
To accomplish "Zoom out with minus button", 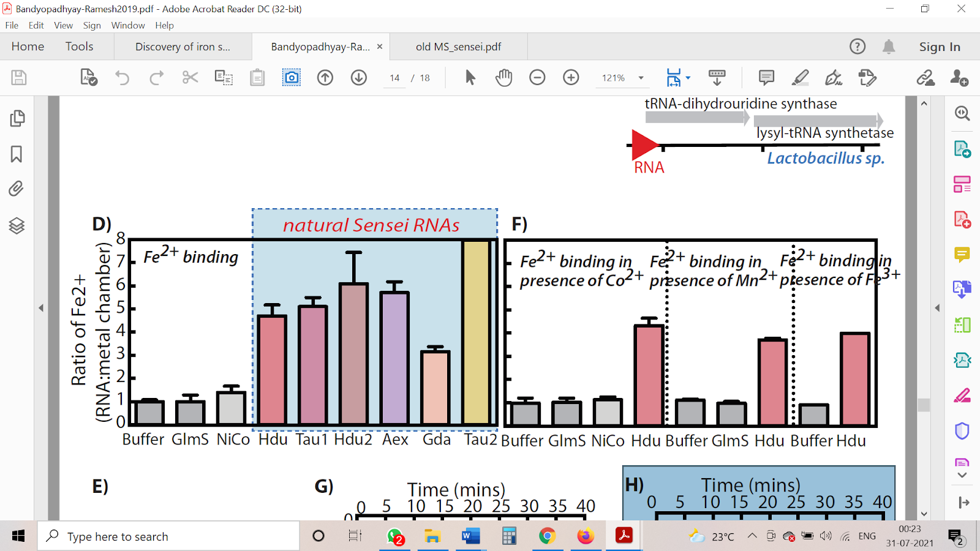I will (x=537, y=78).
